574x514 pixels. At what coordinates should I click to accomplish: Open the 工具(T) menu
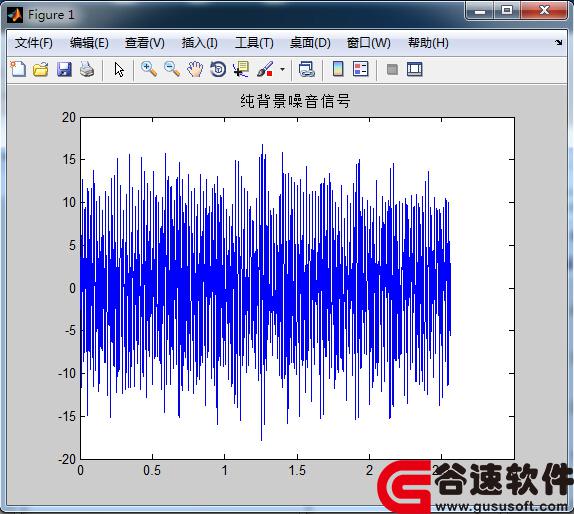tap(254, 43)
